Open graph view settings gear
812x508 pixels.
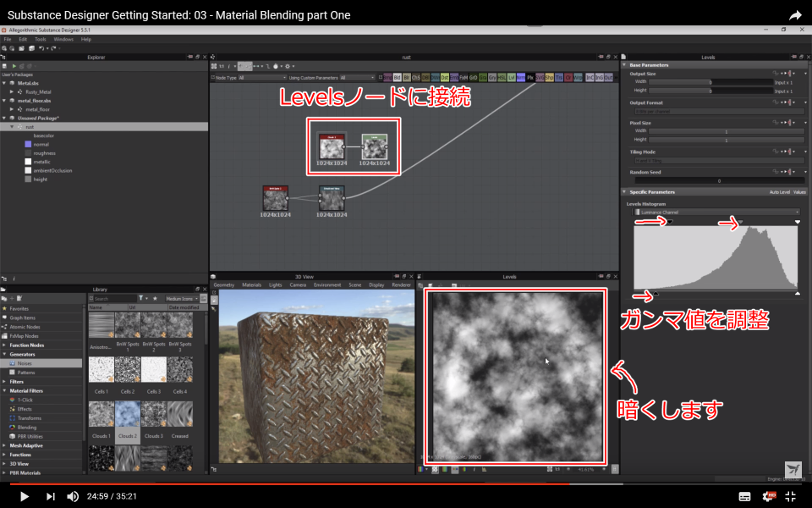click(x=288, y=66)
